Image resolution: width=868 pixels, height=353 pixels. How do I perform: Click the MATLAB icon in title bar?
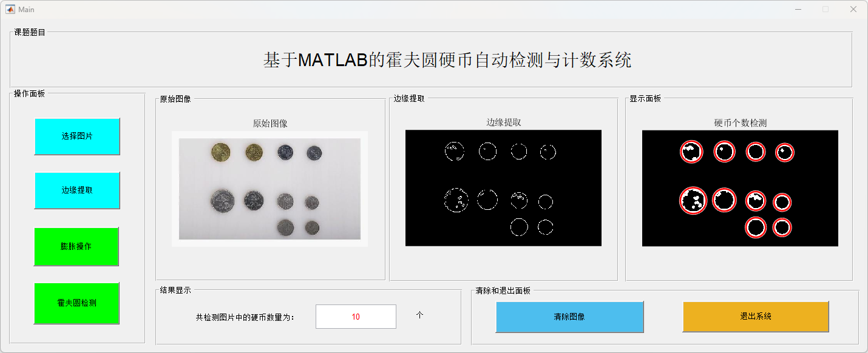[x=10, y=9]
